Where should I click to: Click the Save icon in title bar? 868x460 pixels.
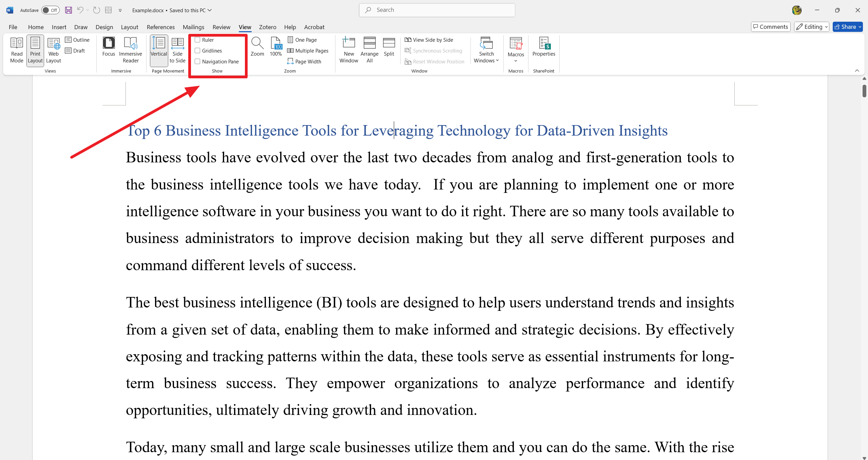point(69,10)
